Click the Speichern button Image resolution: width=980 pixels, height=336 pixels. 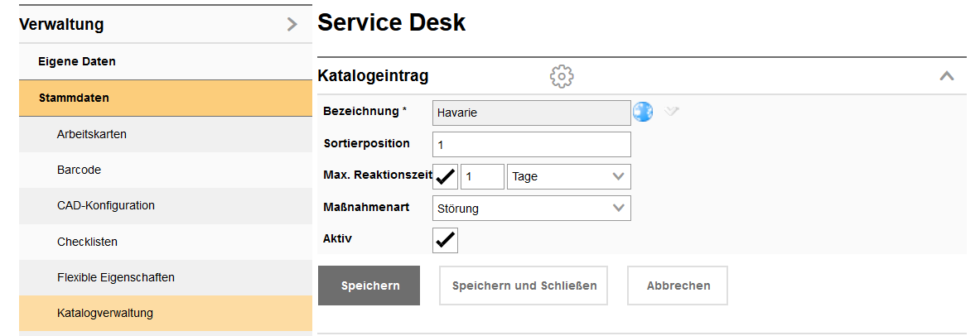coord(369,286)
